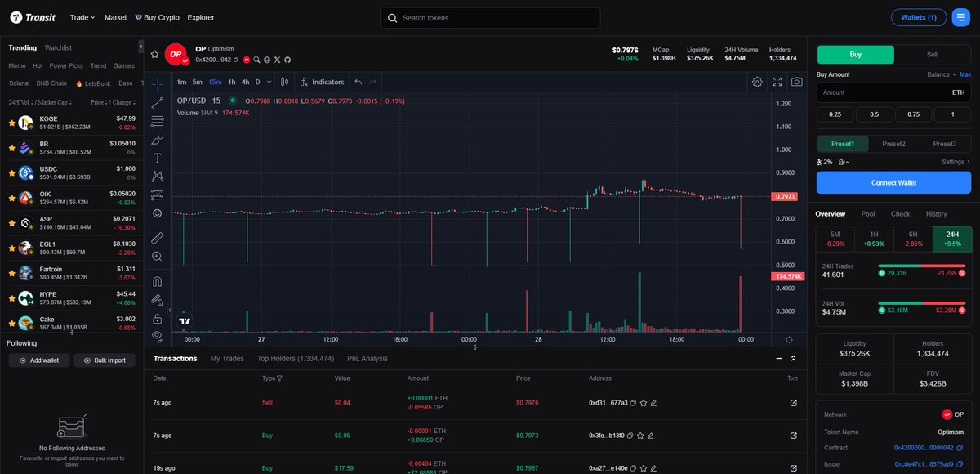Open the candlestick chart style selector
Viewport: 980px width, 474px height.
284,82
